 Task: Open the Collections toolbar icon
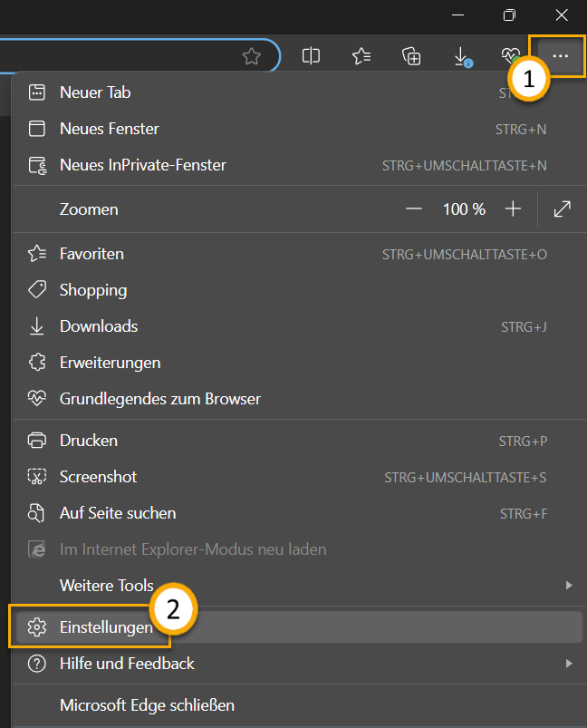point(412,56)
